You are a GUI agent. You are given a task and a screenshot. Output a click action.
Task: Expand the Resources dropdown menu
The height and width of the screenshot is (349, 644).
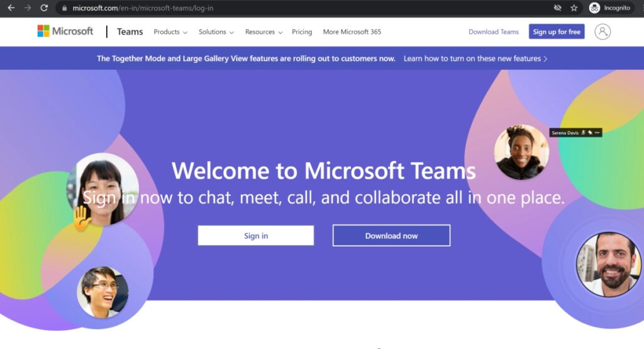click(264, 31)
